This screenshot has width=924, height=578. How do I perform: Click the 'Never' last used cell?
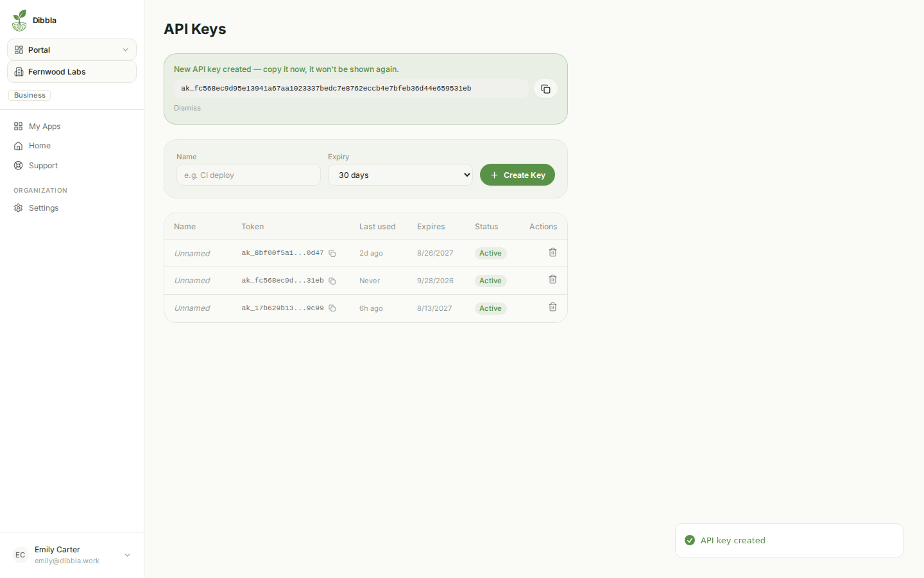pyautogui.click(x=370, y=281)
